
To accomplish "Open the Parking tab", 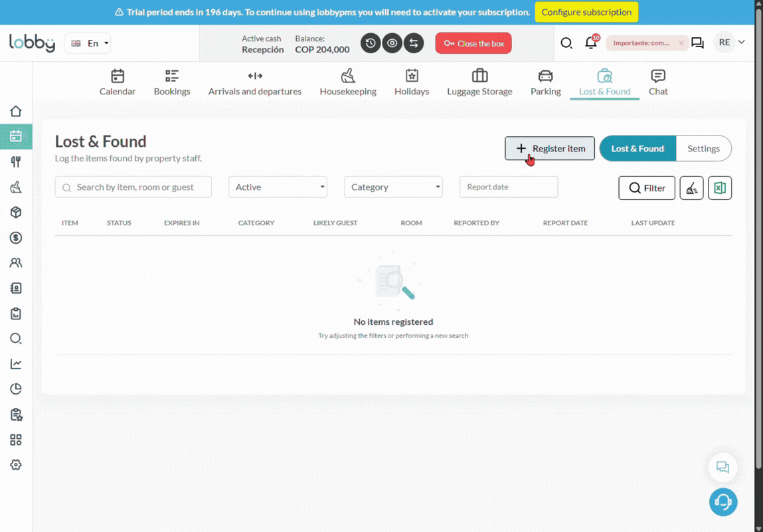I will coord(545,82).
